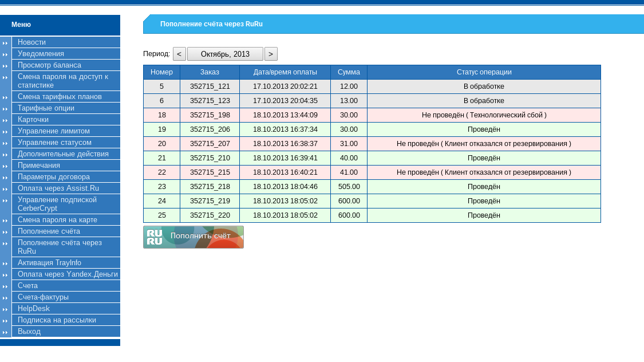Open the Октябрь, 2013 period selector

point(225,54)
